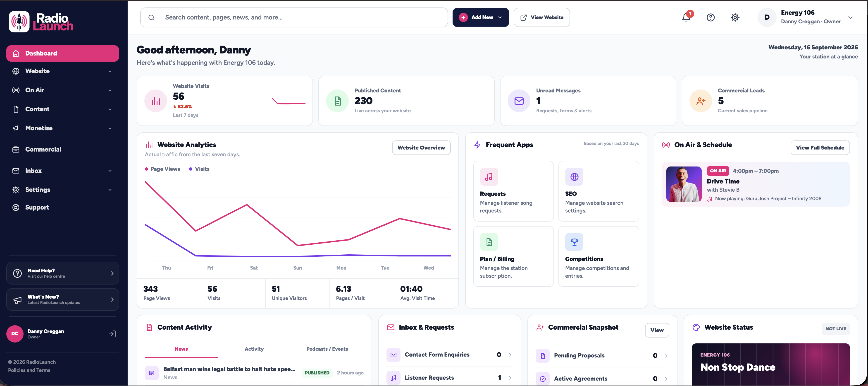Toggle the light/dark theme sun icon
This screenshot has height=386, width=868.
(735, 17)
